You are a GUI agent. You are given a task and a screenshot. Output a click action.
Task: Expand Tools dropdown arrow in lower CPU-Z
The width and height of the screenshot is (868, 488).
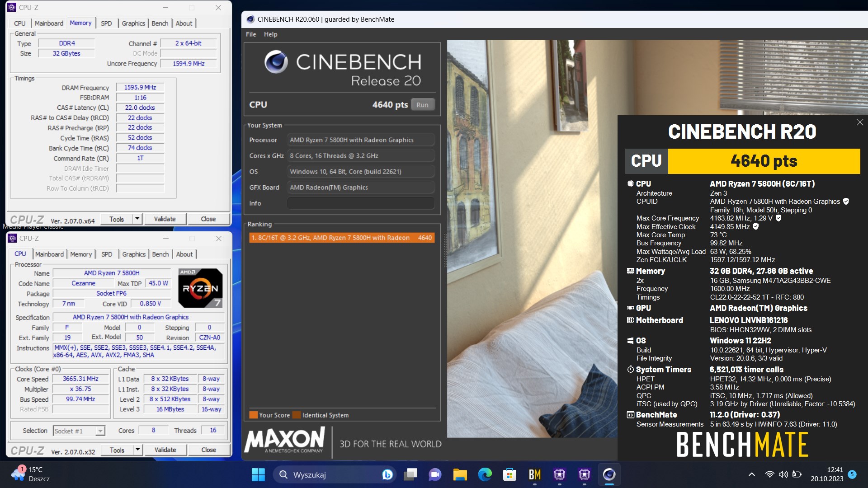[x=138, y=450]
